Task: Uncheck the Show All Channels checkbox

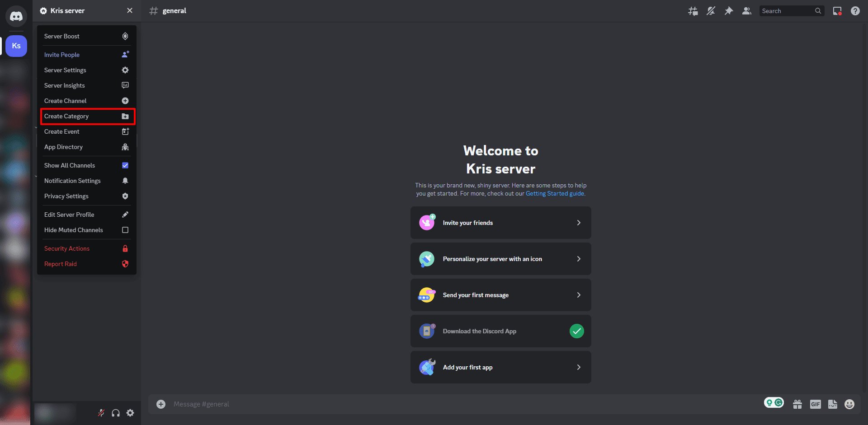Action: 125,165
